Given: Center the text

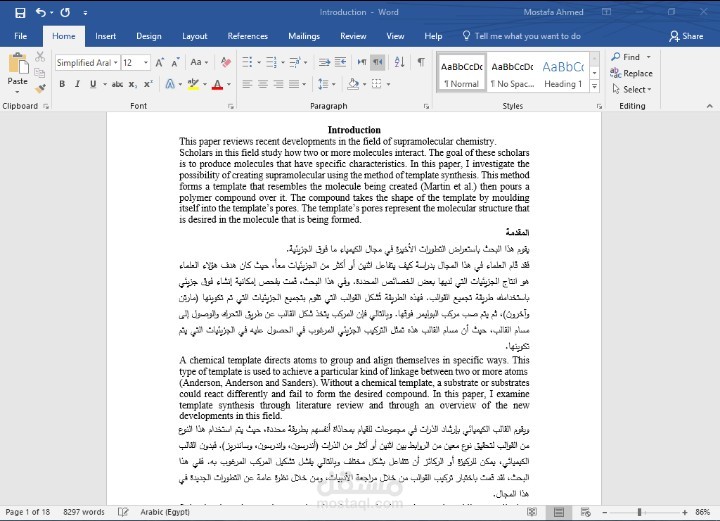Looking at the screenshot, I should pyautogui.click(x=263, y=84).
